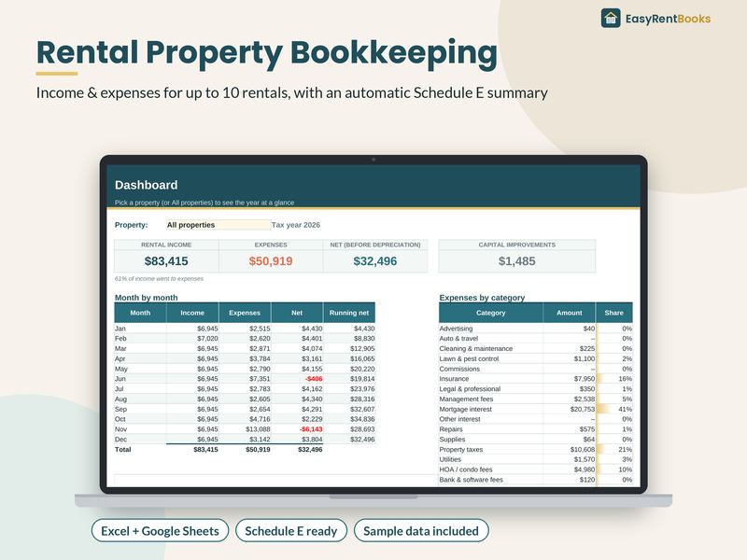Image resolution: width=747 pixels, height=560 pixels.
Task: Click the Rental Income value $83,415
Action: click(x=166, y=261)
